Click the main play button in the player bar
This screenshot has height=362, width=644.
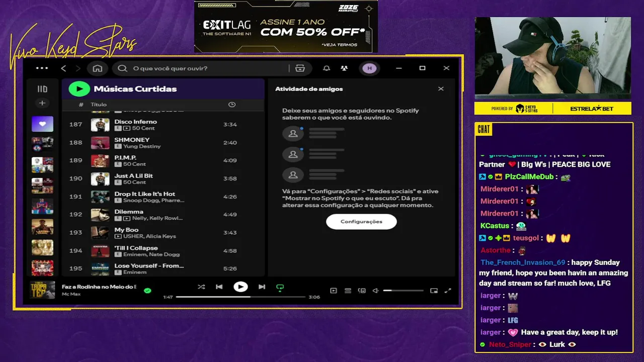point(240,287)
